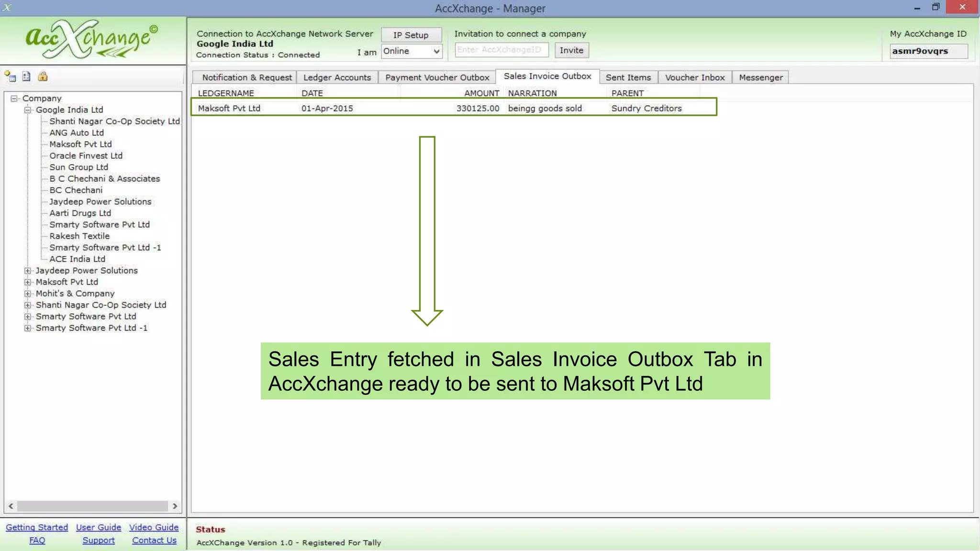Expand the Jaydeep Power Solutions company node

(28, 270)
